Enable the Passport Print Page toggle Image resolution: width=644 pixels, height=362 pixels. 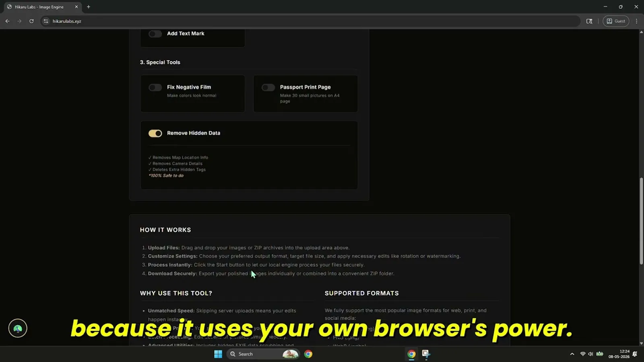click(268, 87)
